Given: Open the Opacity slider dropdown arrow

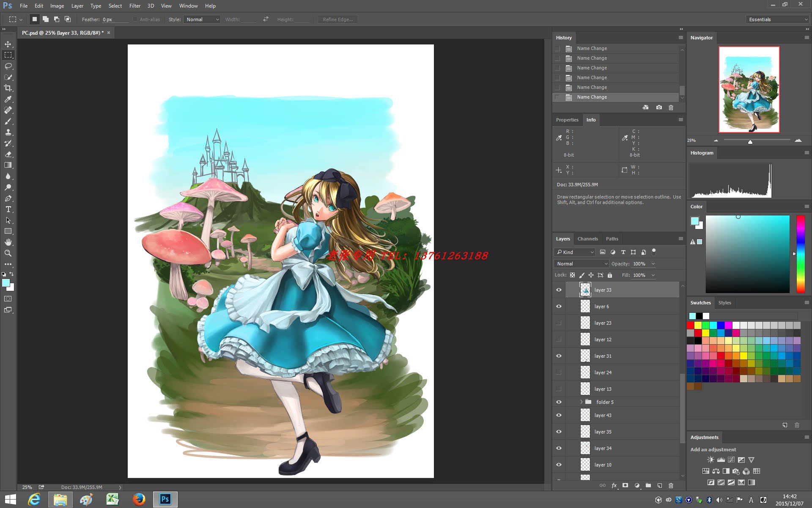Looking at the screenshot, I should (x=653, y=264).
